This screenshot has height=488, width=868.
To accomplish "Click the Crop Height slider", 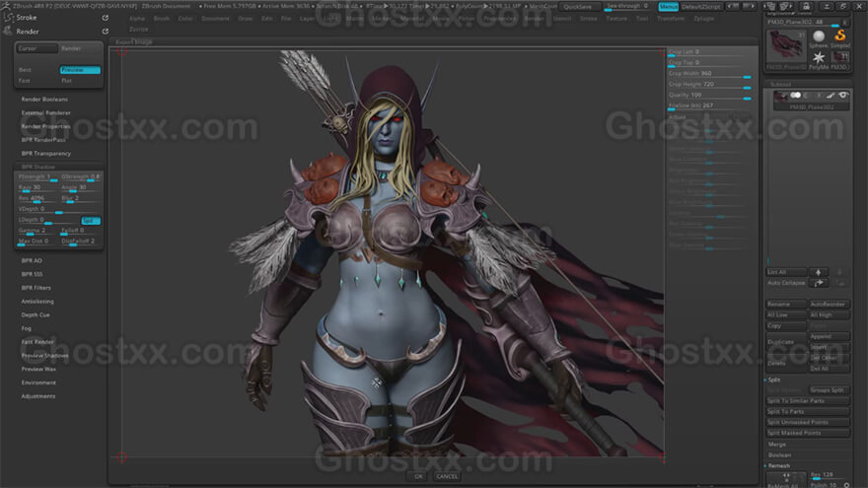I will pos(709,84).
